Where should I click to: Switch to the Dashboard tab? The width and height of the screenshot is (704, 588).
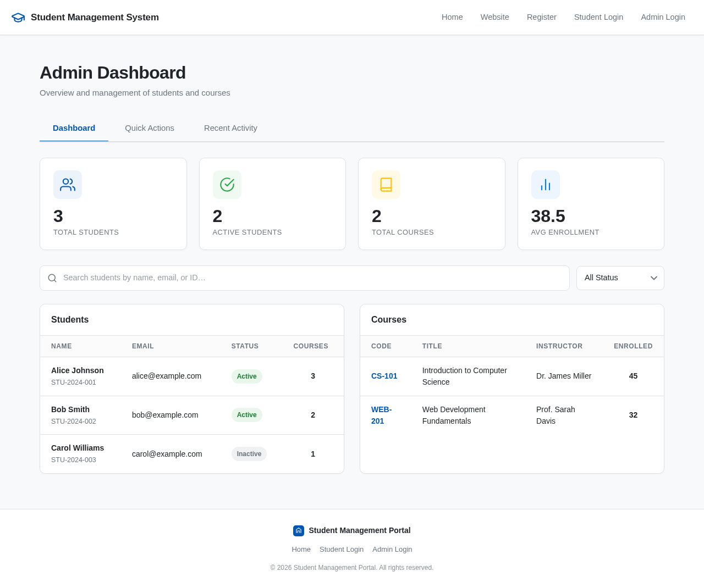tap(74, 128)
